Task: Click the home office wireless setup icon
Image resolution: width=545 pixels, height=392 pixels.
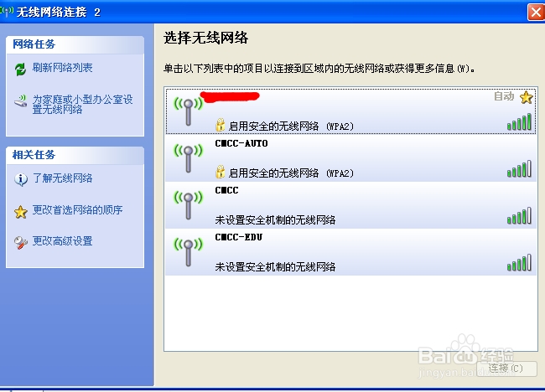Action: coord(20,101)
